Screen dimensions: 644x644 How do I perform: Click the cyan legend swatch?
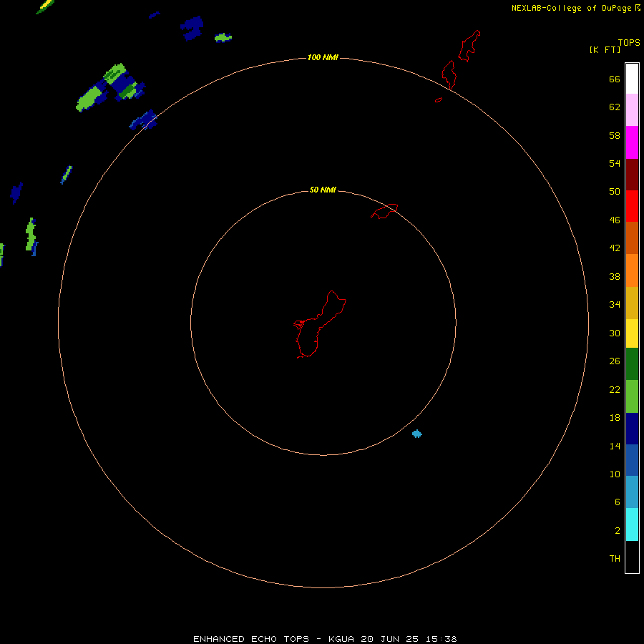coord(632,524)
